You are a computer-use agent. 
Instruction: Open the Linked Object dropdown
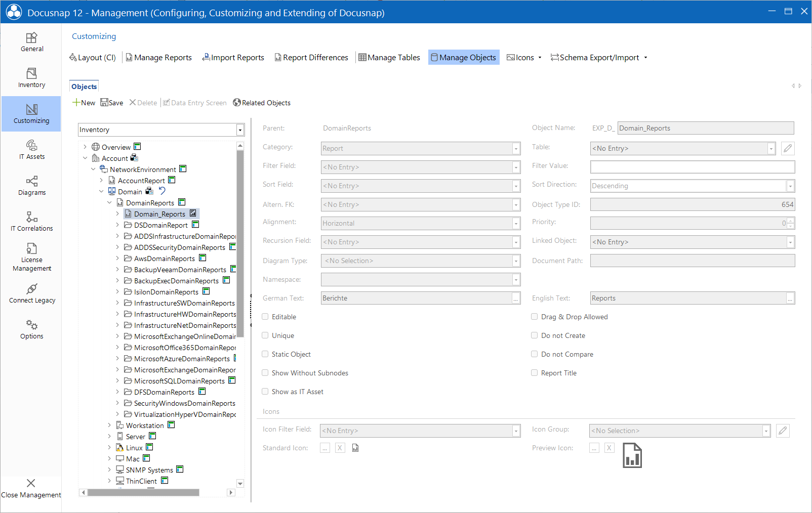tap(790, 242)
